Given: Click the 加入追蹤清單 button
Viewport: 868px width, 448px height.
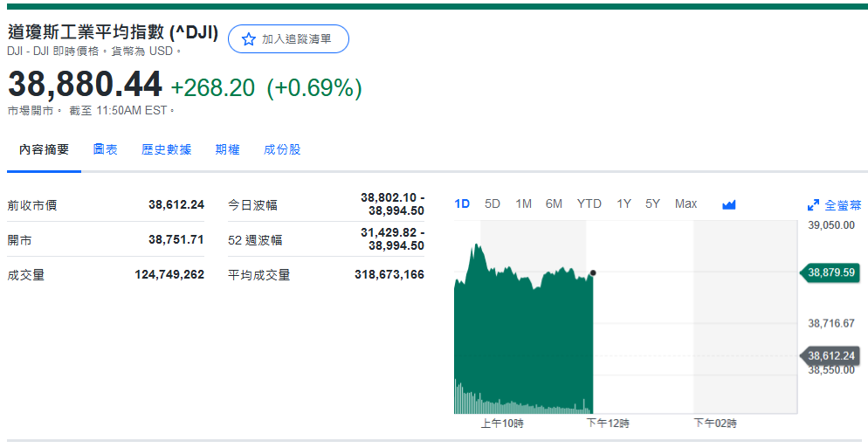Looking at the screenshot, I should tap(288, 39).
